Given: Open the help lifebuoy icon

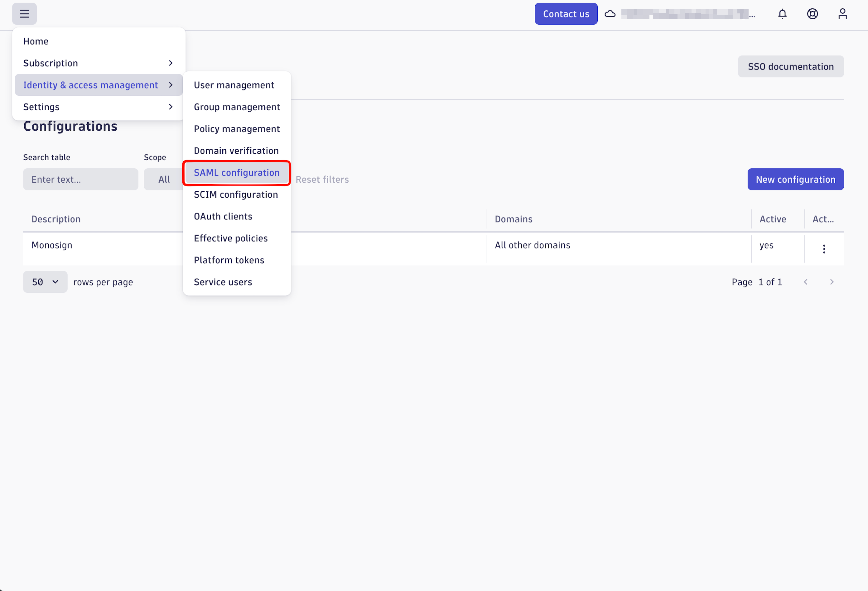Looking at the screenshot, I should pyautogui.click(x=813, y=14).
